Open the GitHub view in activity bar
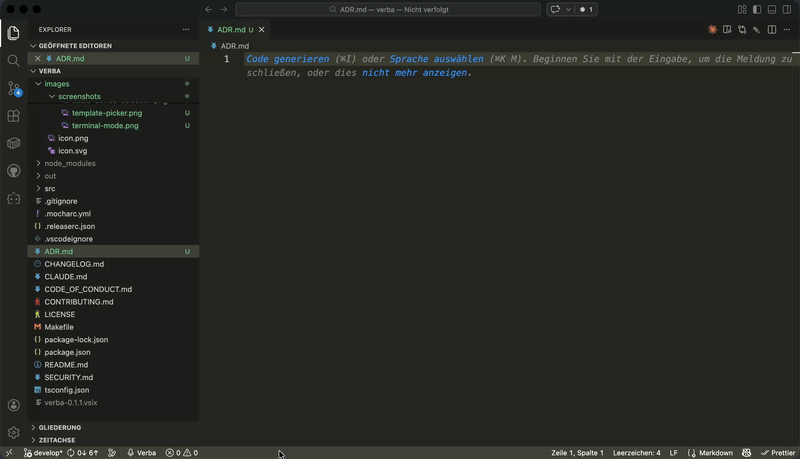This screenshot has height=459, width=800. coord(14,171)
